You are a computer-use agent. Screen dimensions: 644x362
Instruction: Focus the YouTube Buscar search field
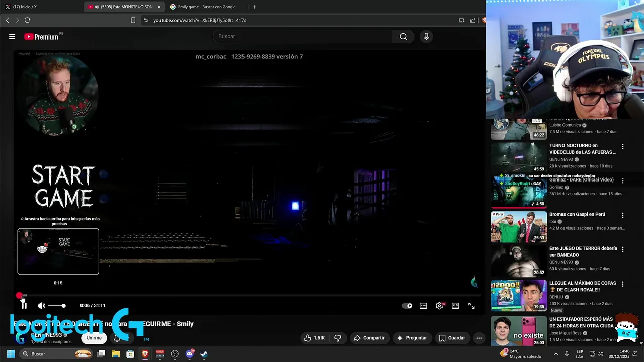point(303,36)
